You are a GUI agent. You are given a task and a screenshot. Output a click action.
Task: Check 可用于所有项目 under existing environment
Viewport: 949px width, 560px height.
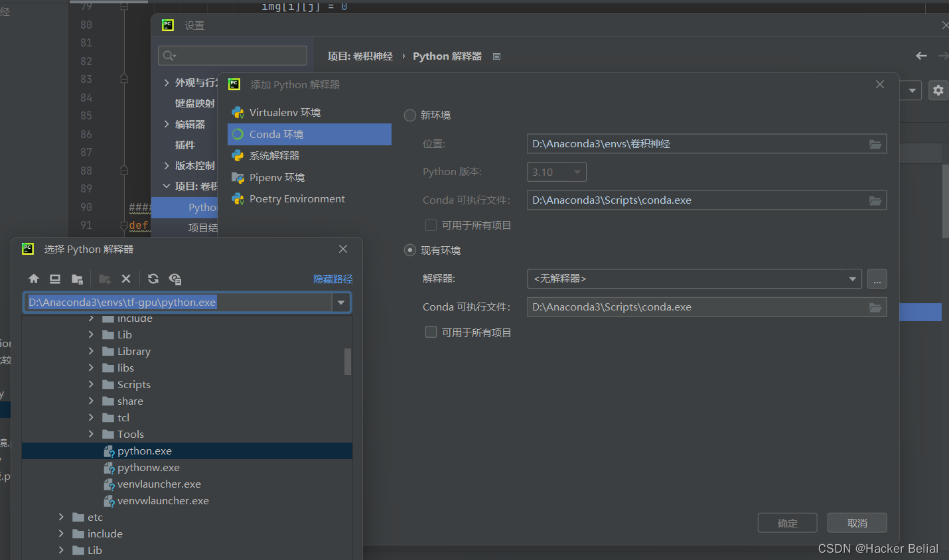point(431,332)
